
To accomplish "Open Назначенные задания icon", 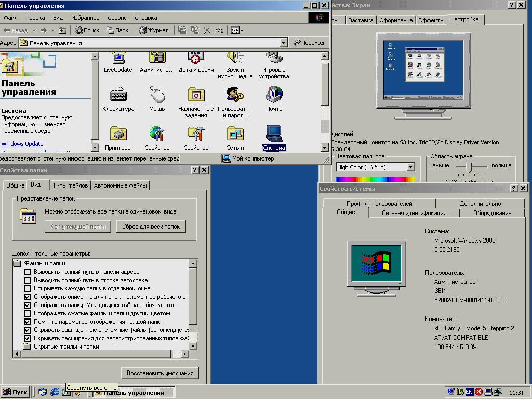I will tap(196, 102).
